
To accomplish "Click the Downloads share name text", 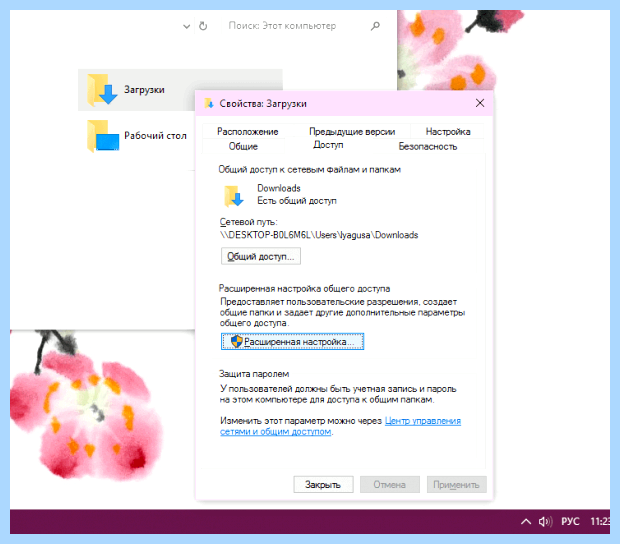I will pos(279,188).
